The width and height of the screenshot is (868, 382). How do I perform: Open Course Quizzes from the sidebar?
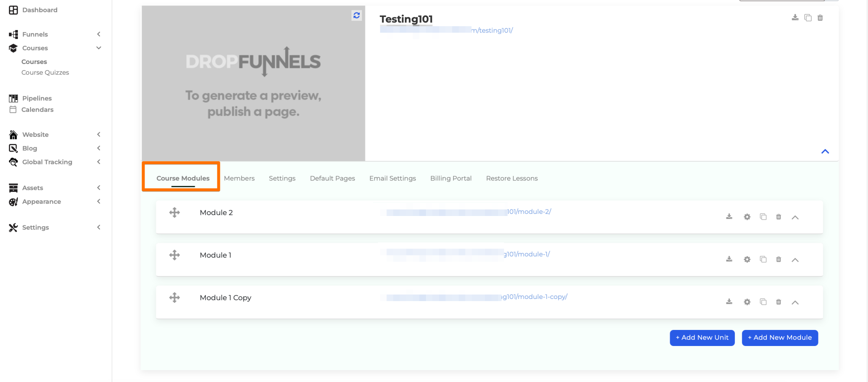(x=45, y=72)
